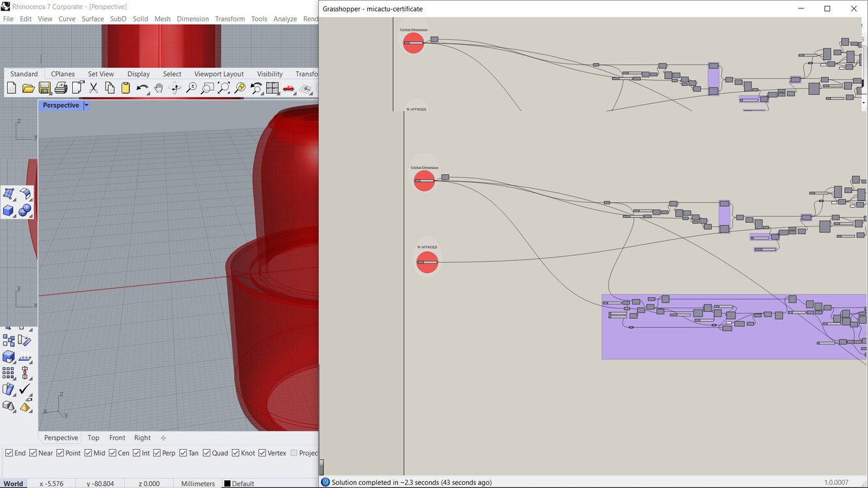Switch to the Top viewport tab
The image size is (868, 488).
(94, 438)
